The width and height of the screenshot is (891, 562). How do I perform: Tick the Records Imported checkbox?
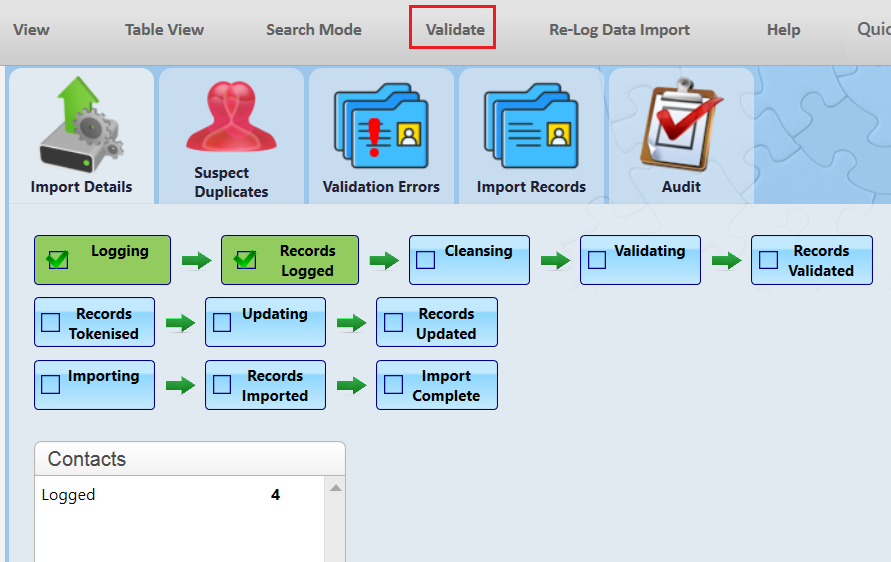[222, 385]
